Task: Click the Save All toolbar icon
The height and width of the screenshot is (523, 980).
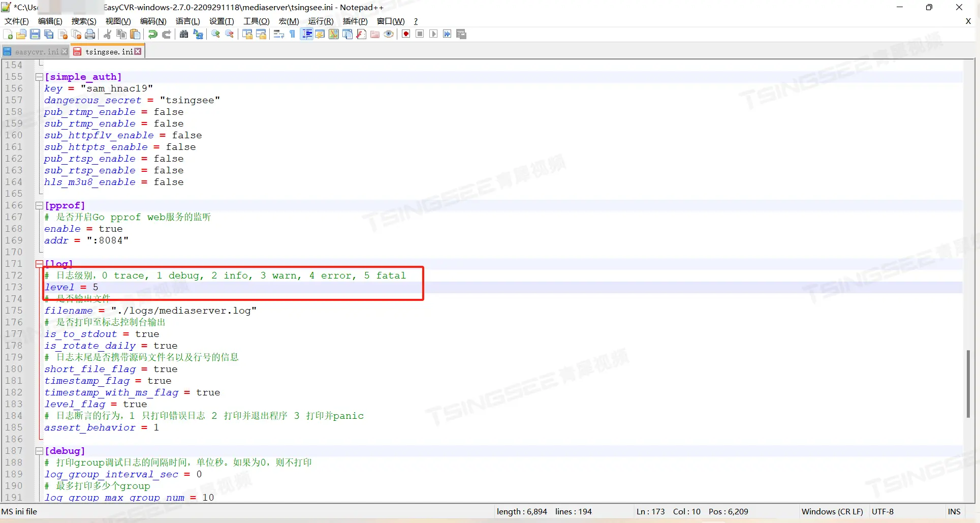Action: pyautogui.click(x=49, y=34)
